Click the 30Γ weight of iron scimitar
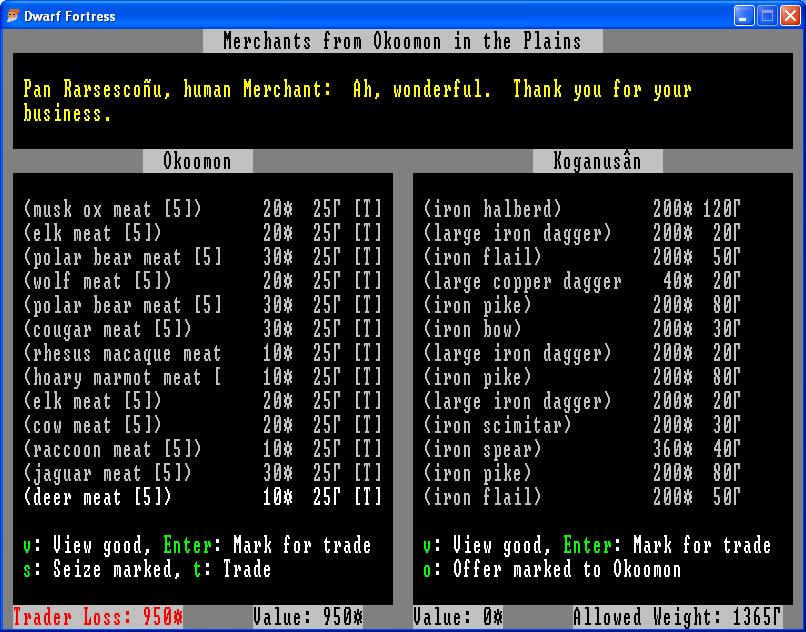Image resolution: width=806 pixels, height=632 pixels. 727,425
